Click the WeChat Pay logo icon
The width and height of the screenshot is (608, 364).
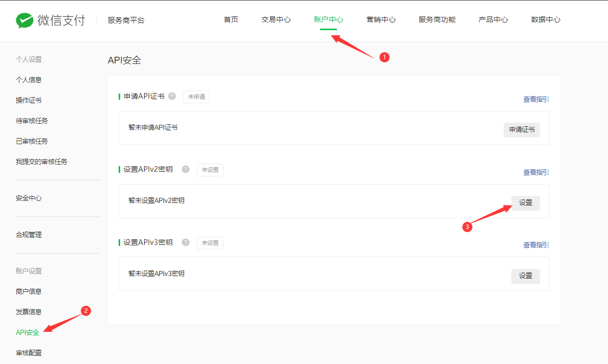[24, 20]
